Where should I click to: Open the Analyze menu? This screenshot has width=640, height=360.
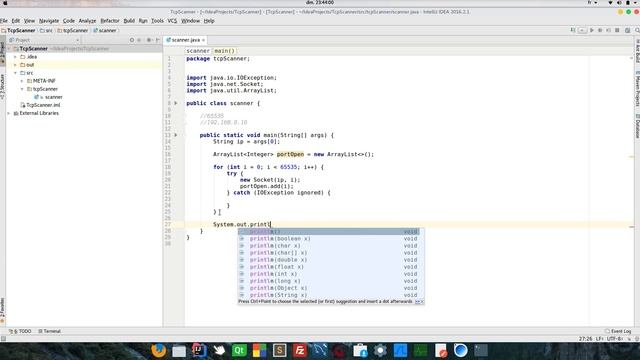tap(87, 21)
